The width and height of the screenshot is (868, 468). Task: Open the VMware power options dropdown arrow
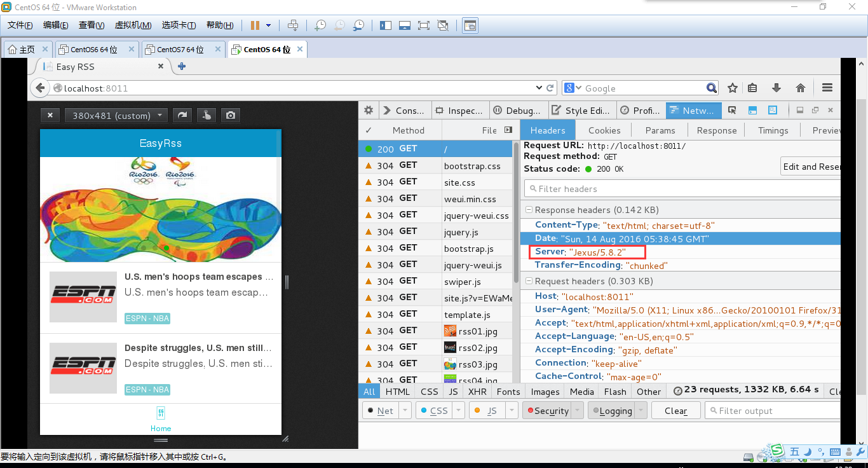[x=268, y=25]
